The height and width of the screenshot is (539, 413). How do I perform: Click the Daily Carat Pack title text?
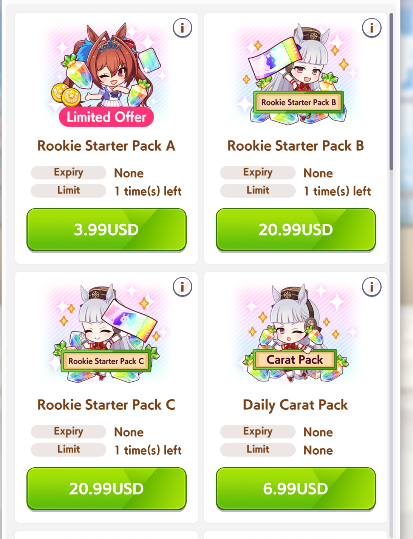296,405
